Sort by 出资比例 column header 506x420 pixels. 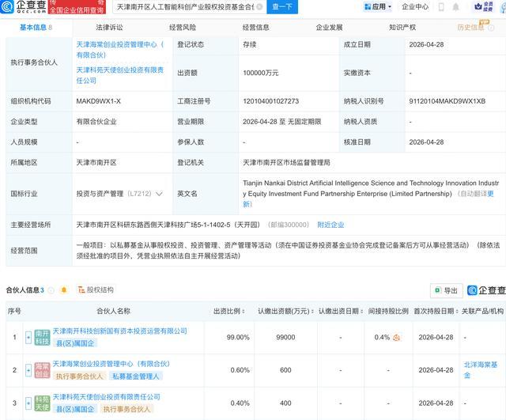tap(229, 311)
